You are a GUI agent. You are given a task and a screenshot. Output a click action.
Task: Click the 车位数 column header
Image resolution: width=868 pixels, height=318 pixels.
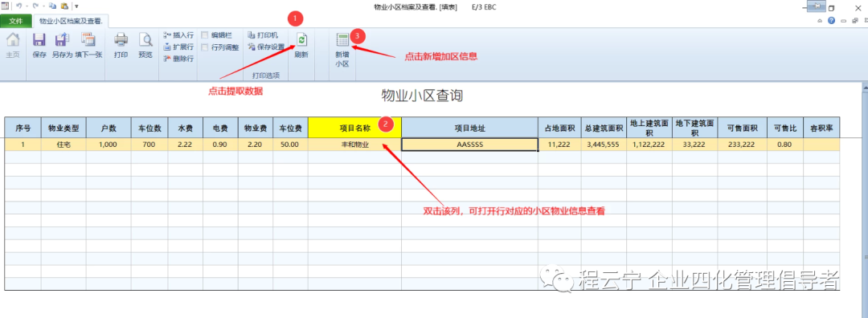pyautogui.click(x=150, y=128)
